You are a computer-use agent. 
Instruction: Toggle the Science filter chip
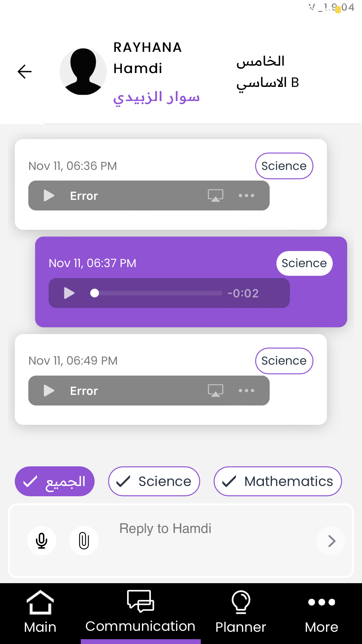tap(154, 481)
